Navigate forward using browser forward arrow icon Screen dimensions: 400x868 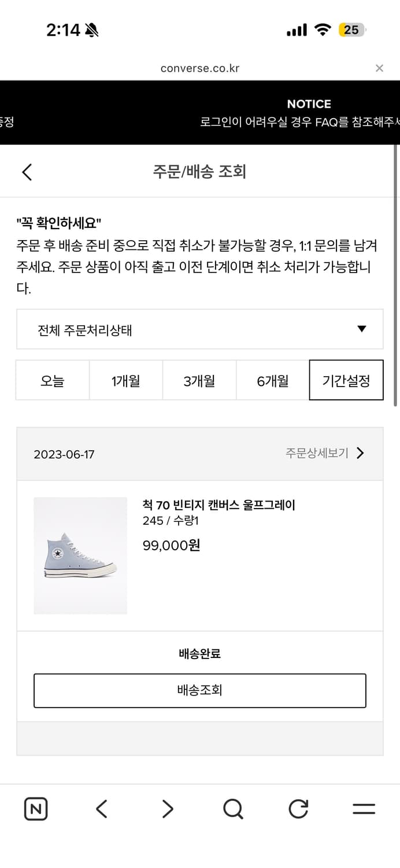[x=166, y=808]
